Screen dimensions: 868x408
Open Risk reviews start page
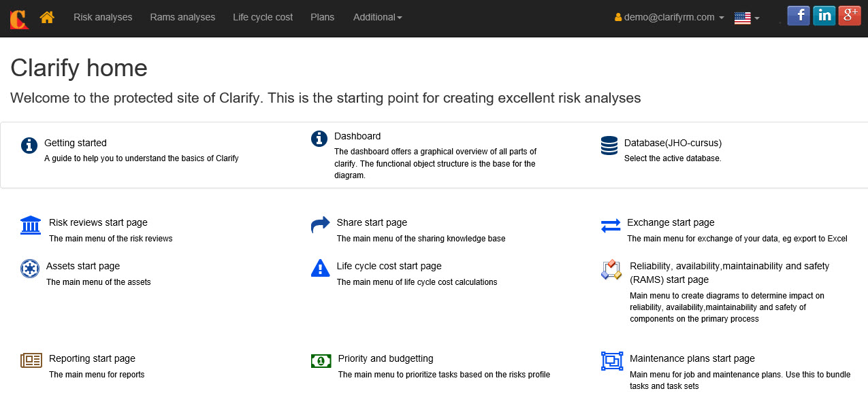(x=98, y=222)
